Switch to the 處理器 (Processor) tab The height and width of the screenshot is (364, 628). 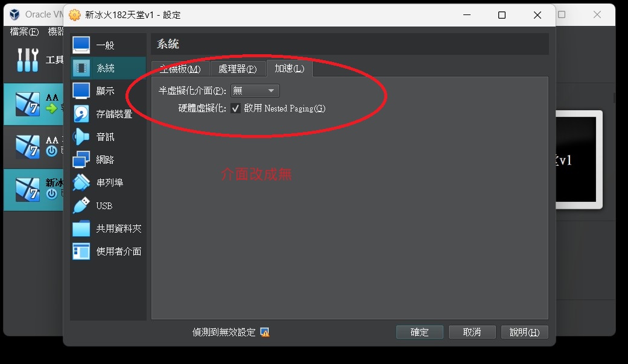point(237,69)
